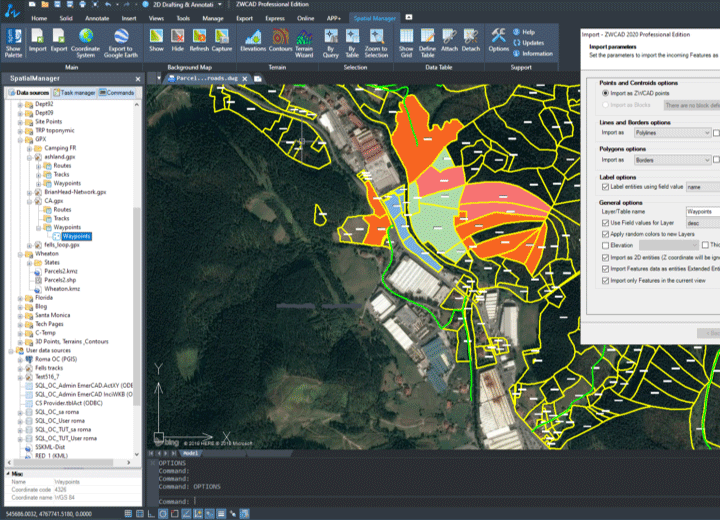Select the highlighted Waypoints tree item
This screenshot has width=720, height=520.
coord(76,236)
